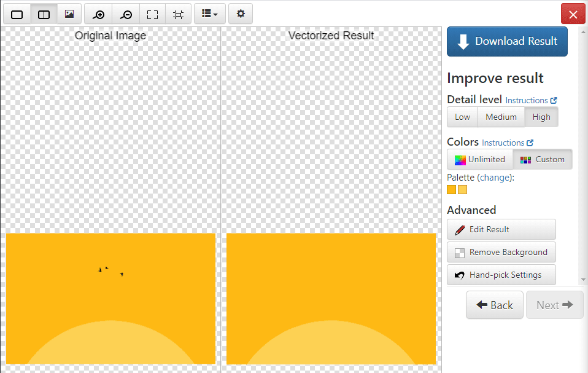
Task: Go back using the Back button
Action: [494, 305]
